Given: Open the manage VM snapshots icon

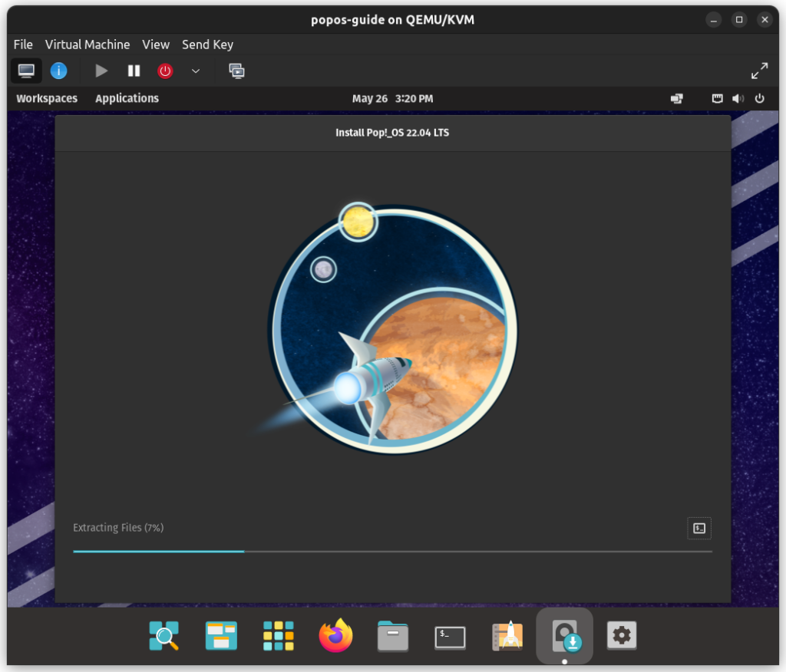Looking at the screenshot, I should (236, 71).
